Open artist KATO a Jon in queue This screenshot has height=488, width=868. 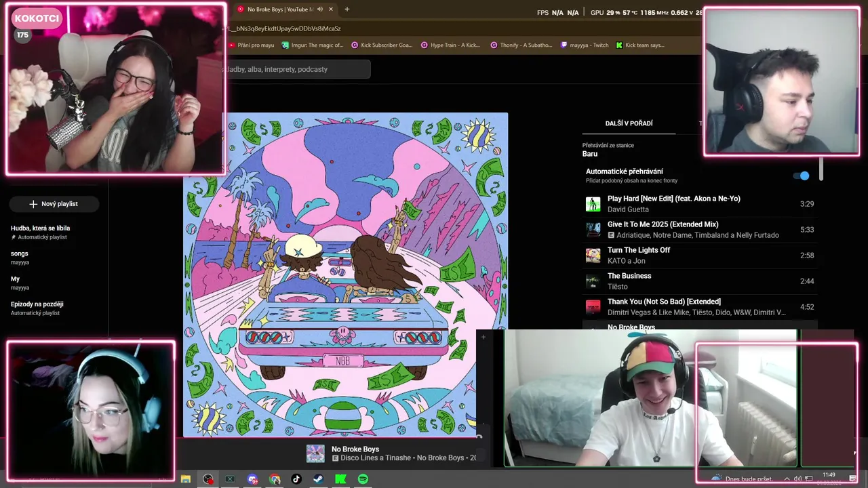pos(626,261)
